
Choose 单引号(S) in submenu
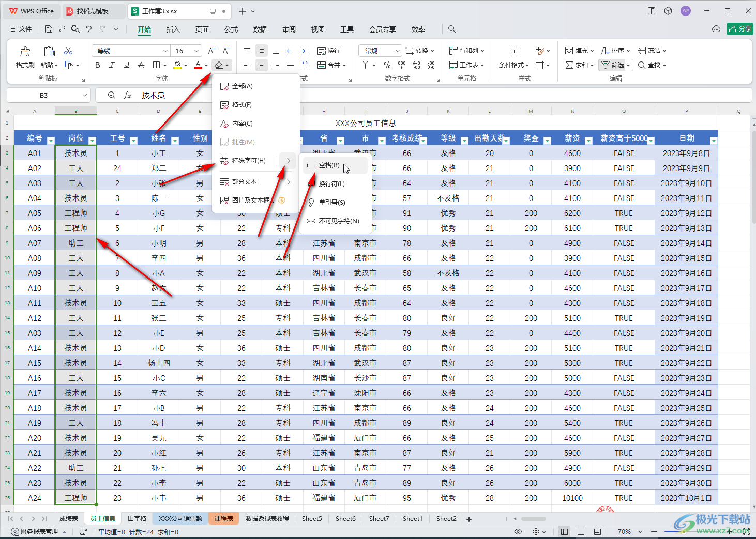pyautogui.click(x=335, y=203)
